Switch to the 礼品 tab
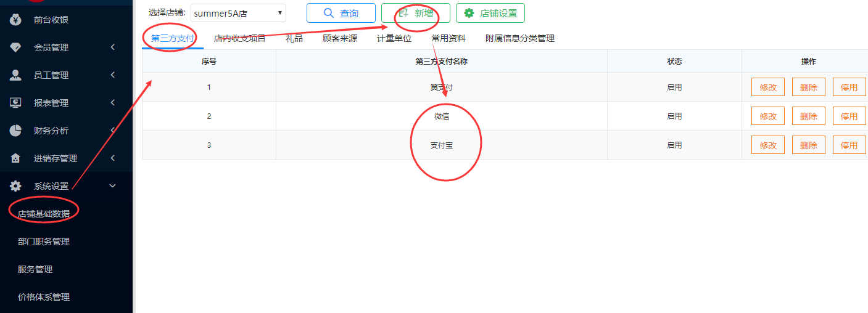Screen dimensions: 868x313 point(294,38)
